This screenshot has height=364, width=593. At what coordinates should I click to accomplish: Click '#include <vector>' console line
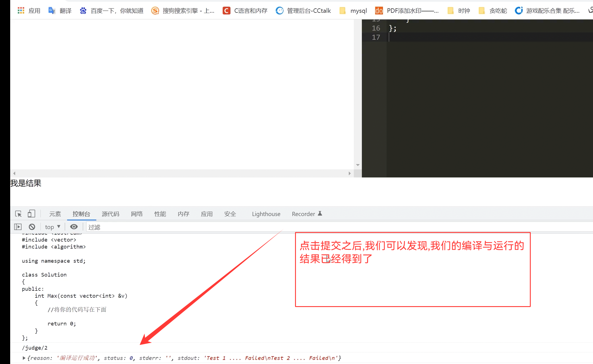pos(49,240)
